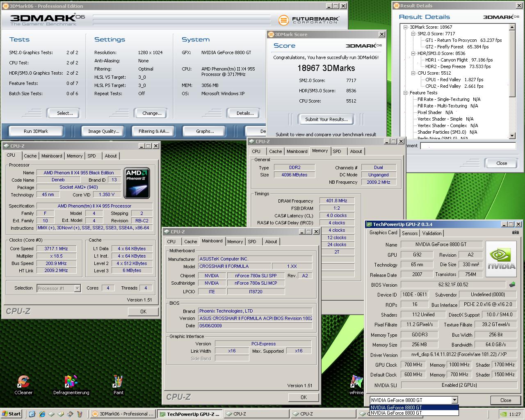
Task: Select HDR2 - Deep Freeze result
Action: 458,66
